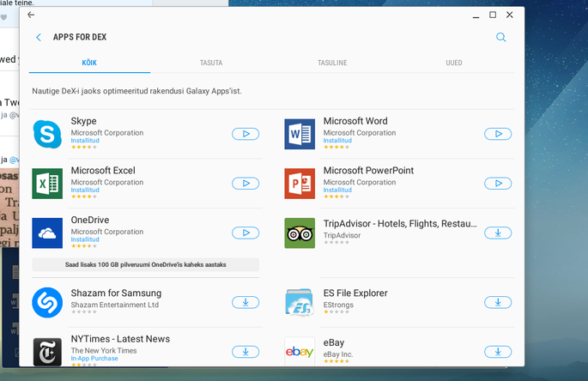The width and height of the screenshot is (588, 381).
Task: Open the Microsoft Excel title text
Action: click(103, 171)
